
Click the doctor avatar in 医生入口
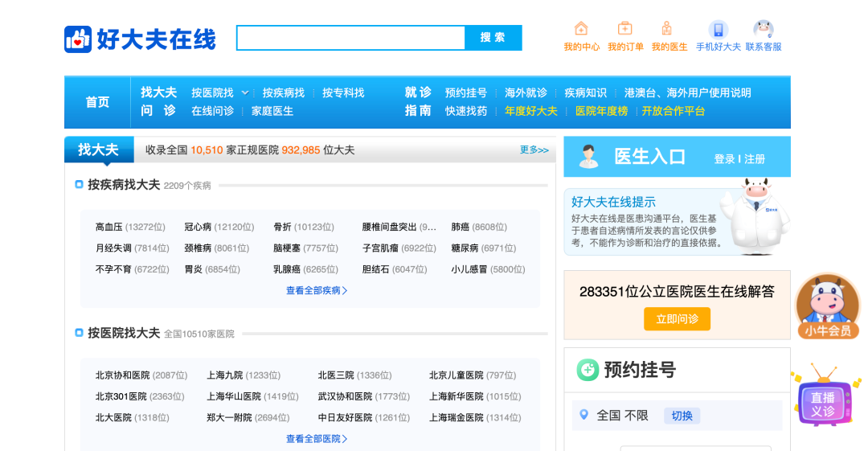pyautogui.click(x=588, y=157)
